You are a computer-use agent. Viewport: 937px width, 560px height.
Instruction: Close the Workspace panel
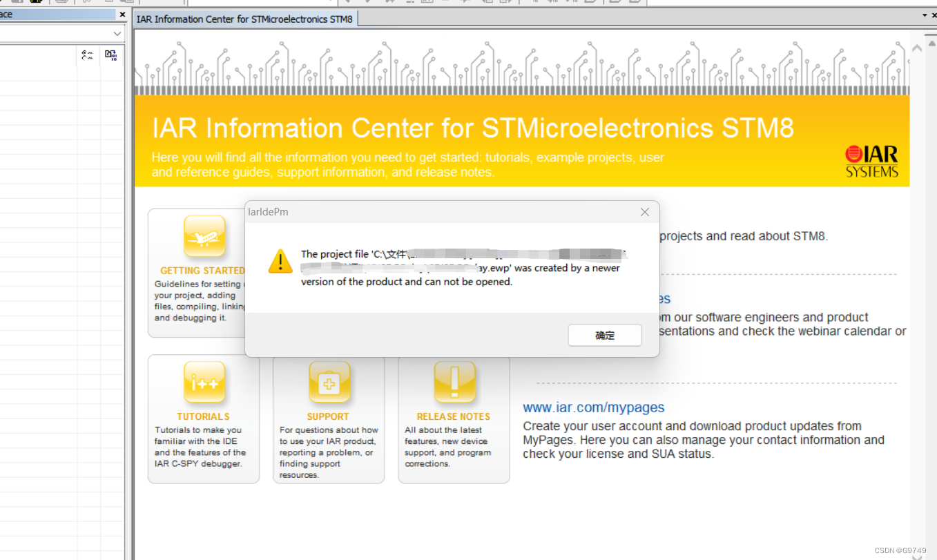122,15
